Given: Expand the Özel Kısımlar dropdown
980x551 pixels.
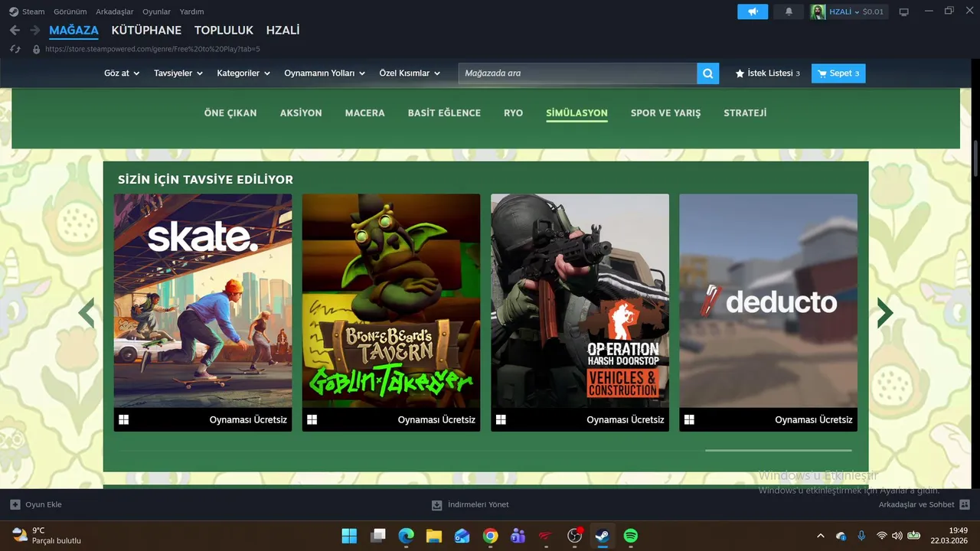Looking at the screenshot, I should 410,73.
